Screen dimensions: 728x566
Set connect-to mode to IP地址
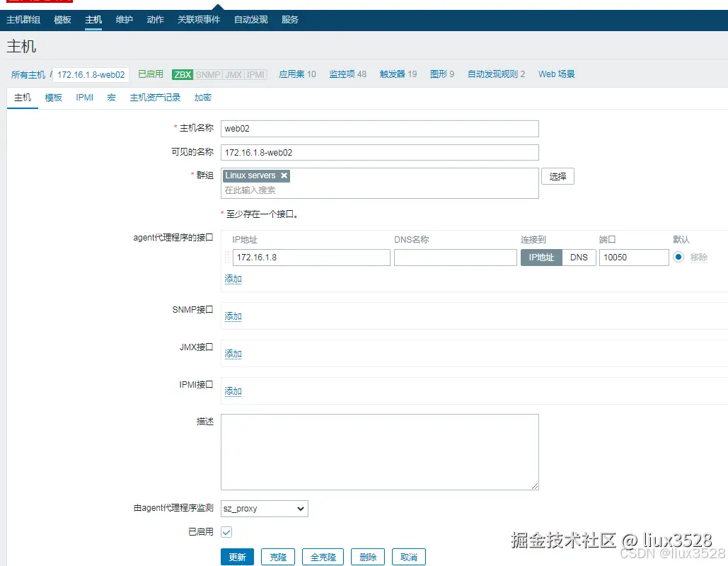(x=541, y=258)
